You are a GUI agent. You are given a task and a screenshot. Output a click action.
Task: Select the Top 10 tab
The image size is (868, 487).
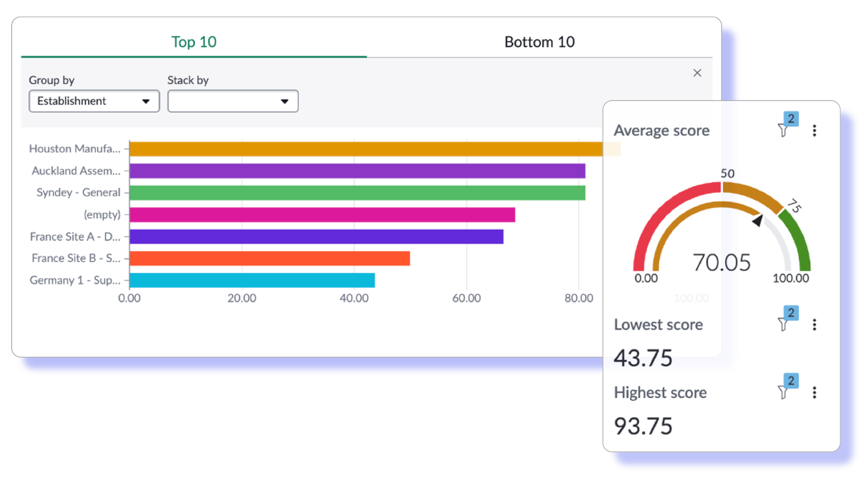(x=194, y=42)
